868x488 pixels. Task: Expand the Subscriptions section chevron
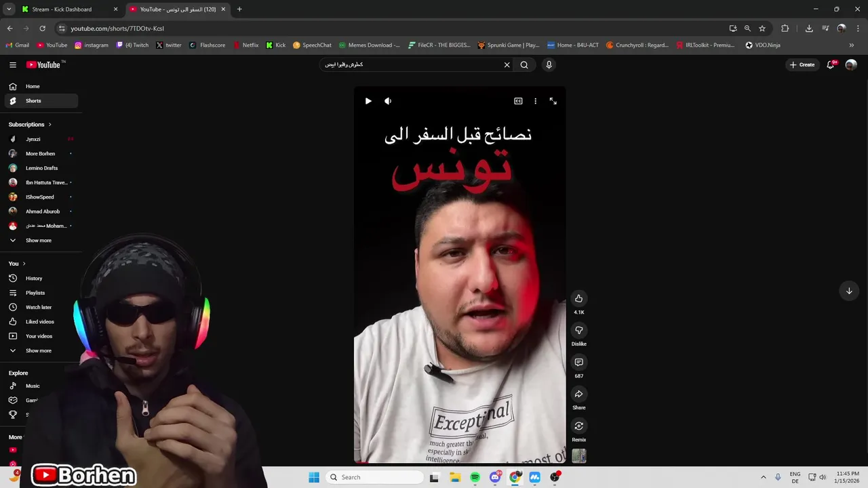tap(50, 125)
